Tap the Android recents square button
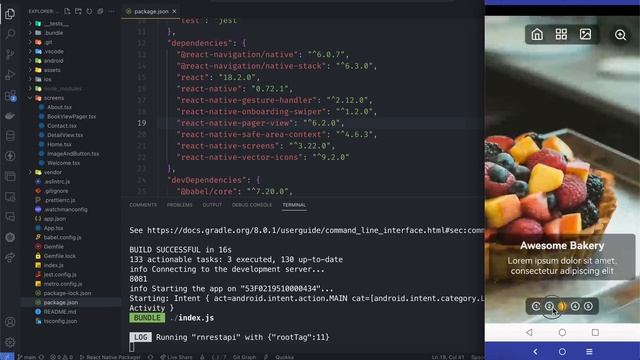Image resolution: width=640 pixels, height=360 pixels. coord(595,332)
